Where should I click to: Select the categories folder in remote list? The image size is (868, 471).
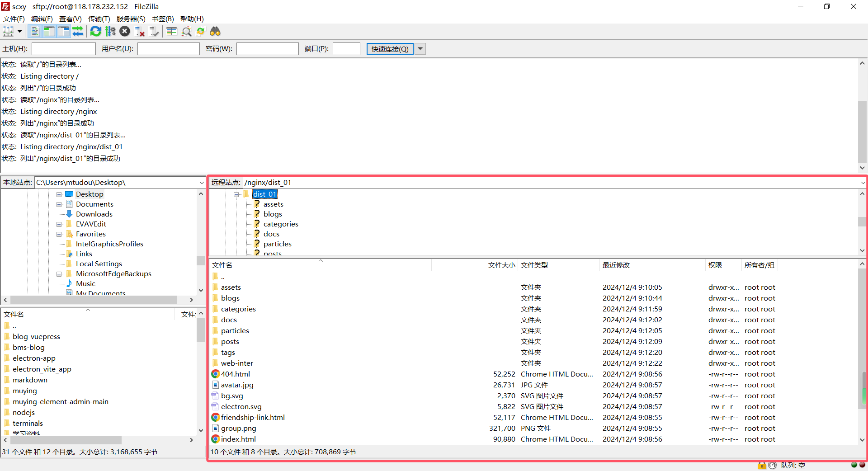pos(238,309)
